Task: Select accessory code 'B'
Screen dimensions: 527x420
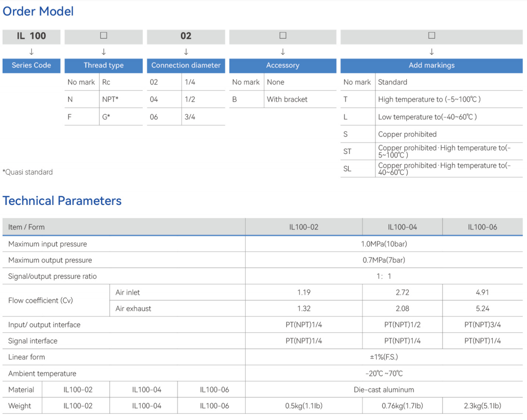Action: [x=234, y=99]
